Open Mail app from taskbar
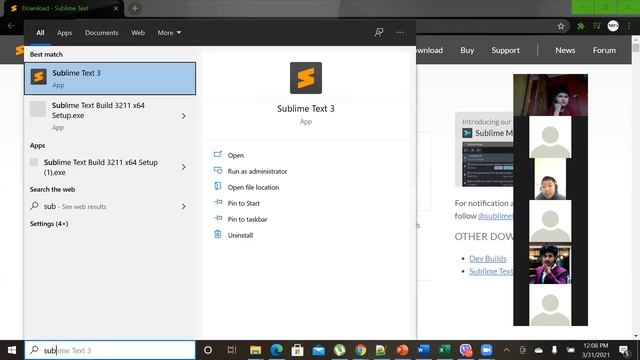Viewport: 640px width, 360px height. tap(318, 350)
